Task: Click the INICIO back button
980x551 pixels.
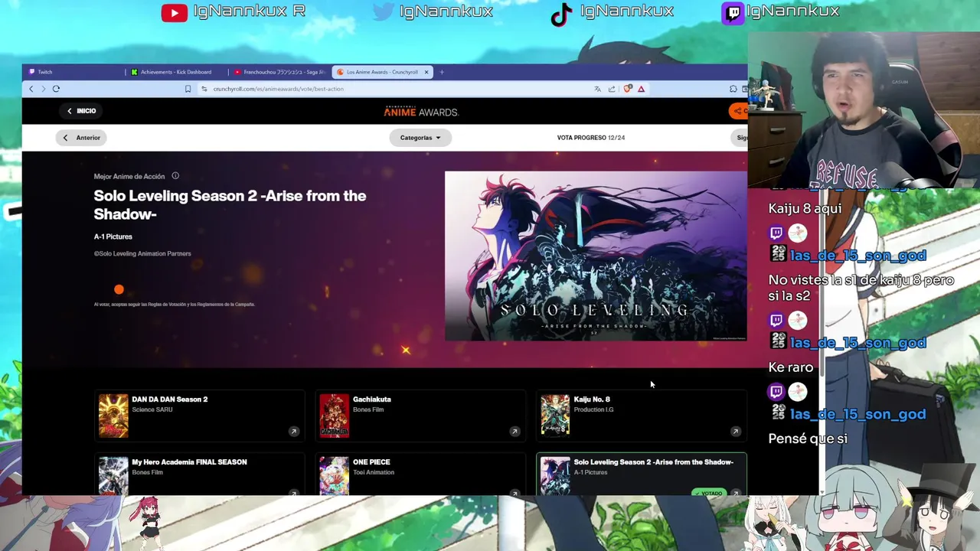Action: coord(81,111)
